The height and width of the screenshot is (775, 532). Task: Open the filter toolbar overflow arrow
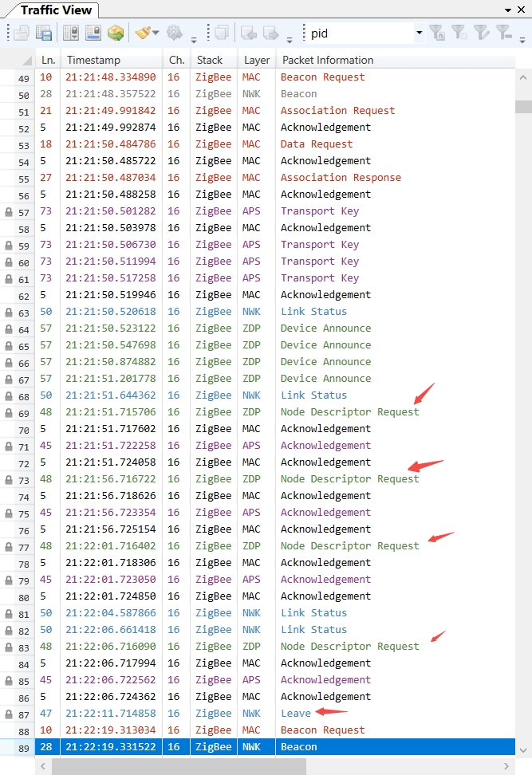pos(522,40)
